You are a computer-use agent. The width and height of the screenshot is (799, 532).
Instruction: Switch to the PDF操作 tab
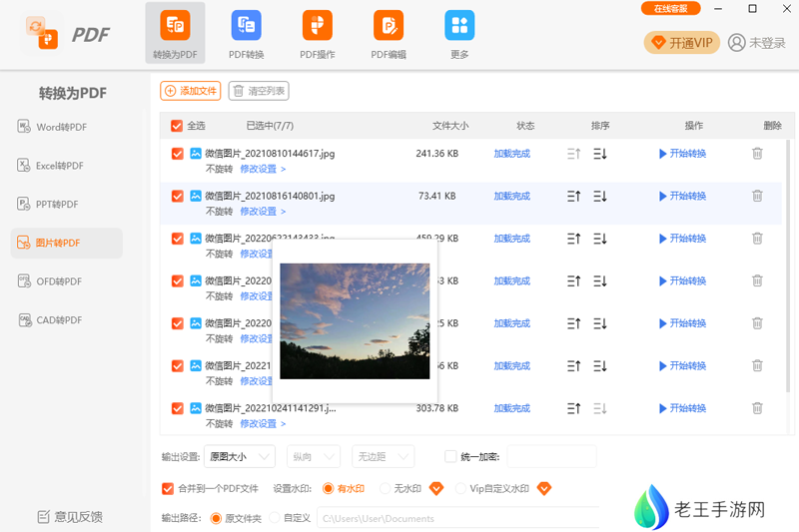317,33
